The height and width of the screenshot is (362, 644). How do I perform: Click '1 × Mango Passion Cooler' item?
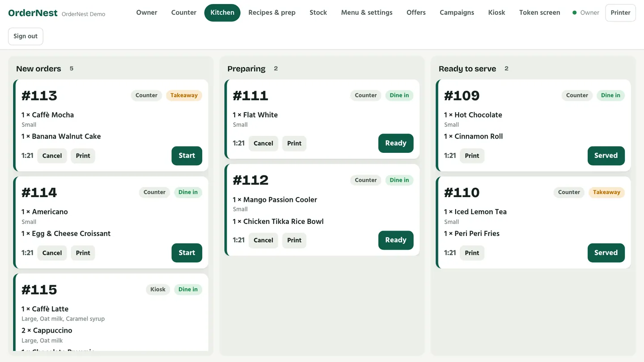pyautogui.click(x=275, y=200)
